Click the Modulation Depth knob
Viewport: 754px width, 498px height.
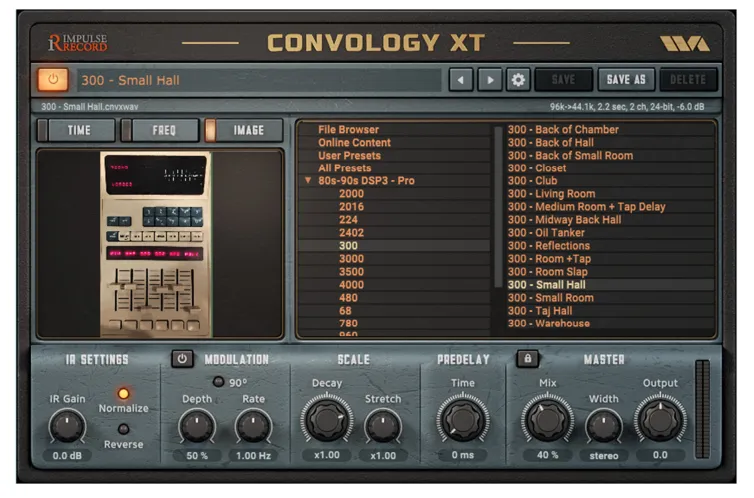(x=197, y=426)
